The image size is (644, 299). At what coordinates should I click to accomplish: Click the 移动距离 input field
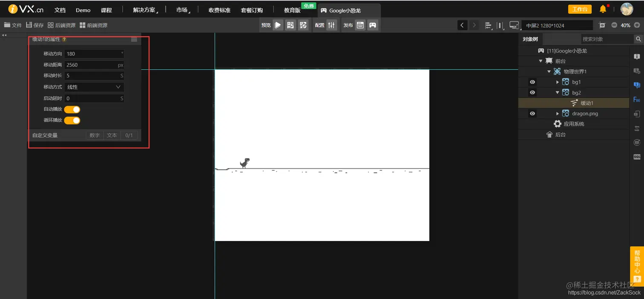94,65
